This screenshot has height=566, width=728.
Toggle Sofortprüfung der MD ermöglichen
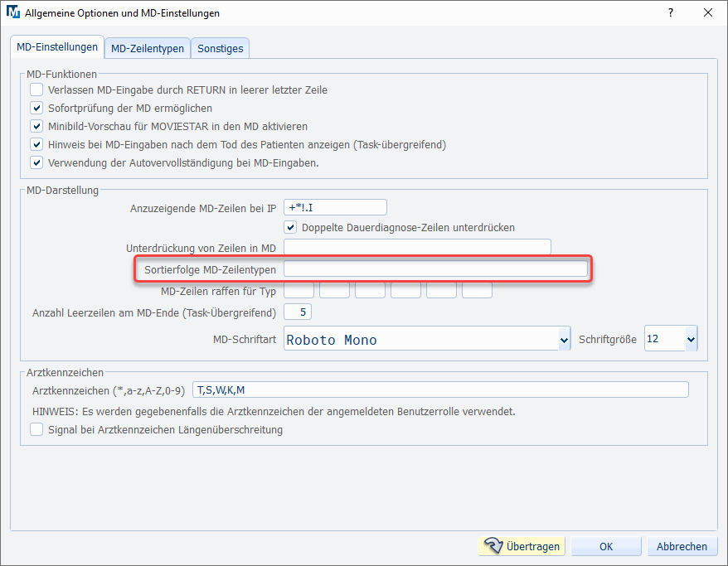tap(36, 108)
